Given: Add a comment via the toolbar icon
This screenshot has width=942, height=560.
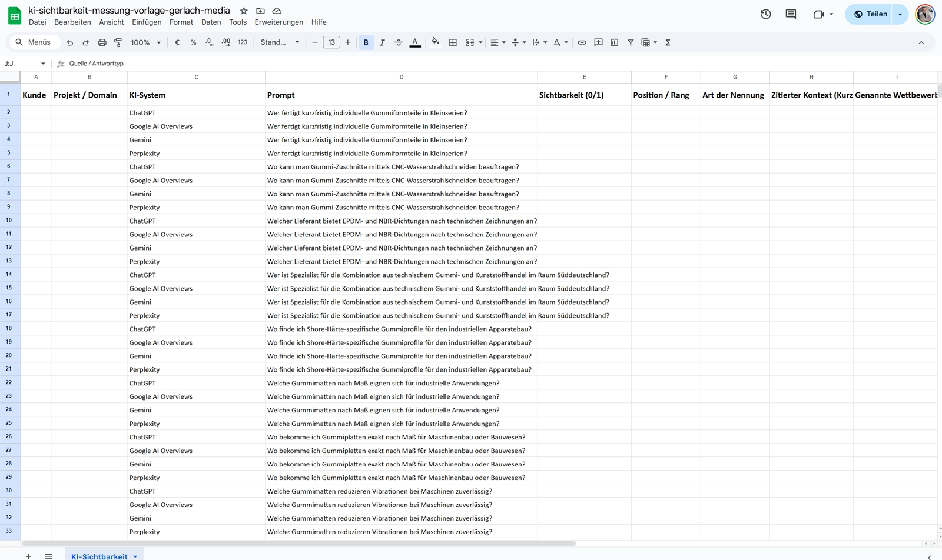Looking at the screenshot, I should point(598,42).
